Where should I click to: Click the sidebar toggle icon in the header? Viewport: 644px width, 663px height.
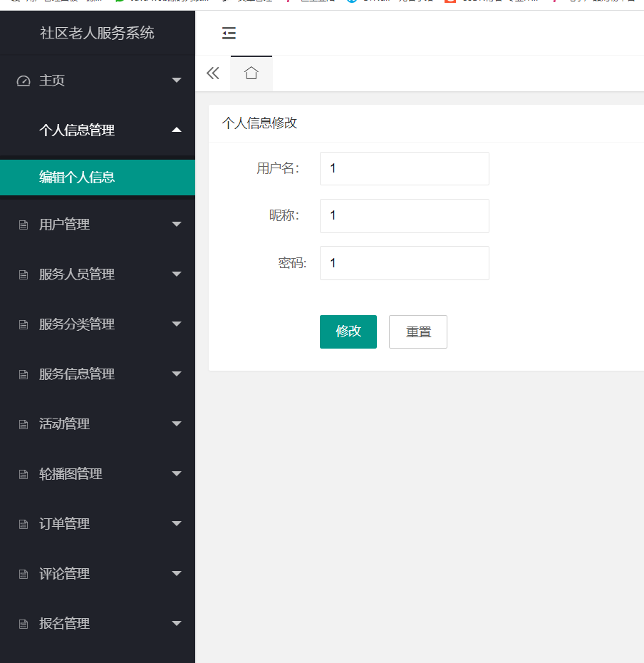pos(229,33)
